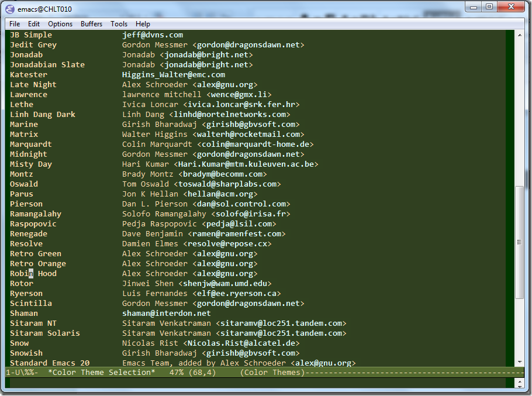Select the "Matrix" theme
532x396 pixels.
coord(24,135)
